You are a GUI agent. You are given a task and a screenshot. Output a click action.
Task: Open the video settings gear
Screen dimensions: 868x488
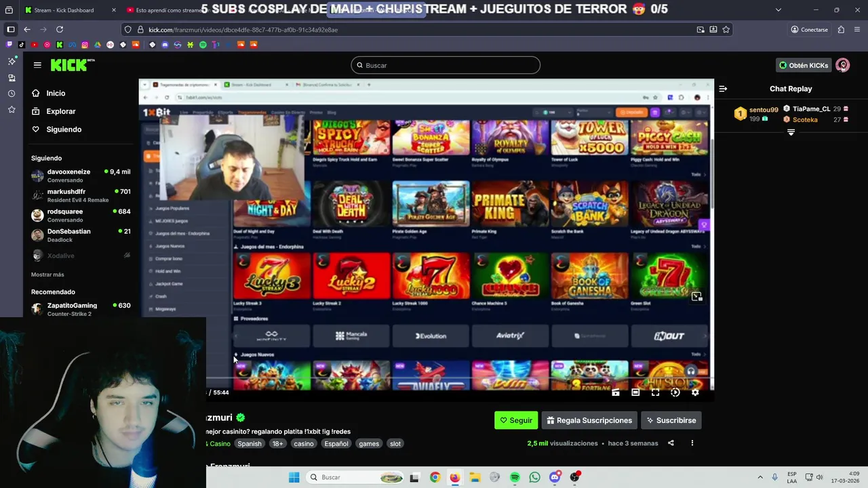(695, 392)
